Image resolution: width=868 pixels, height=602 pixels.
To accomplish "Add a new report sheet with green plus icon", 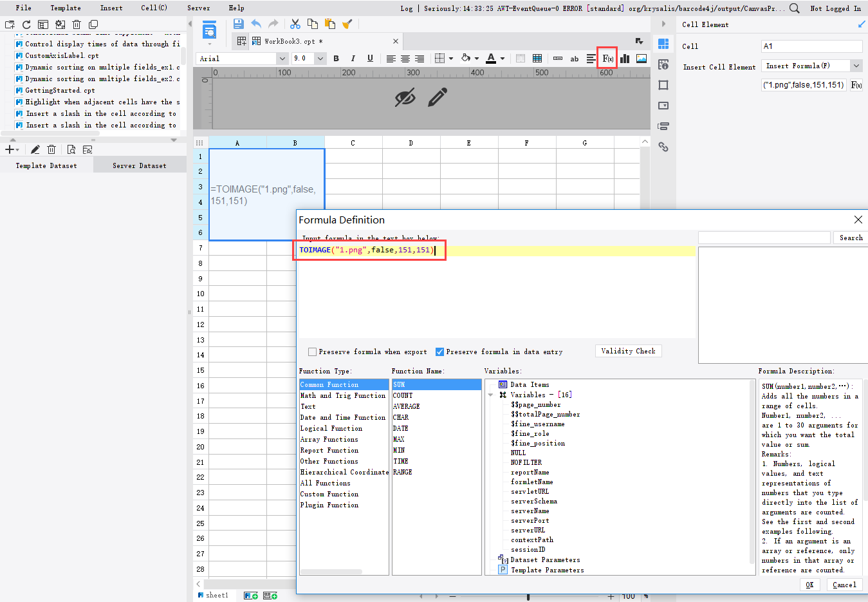I will 250,595.
